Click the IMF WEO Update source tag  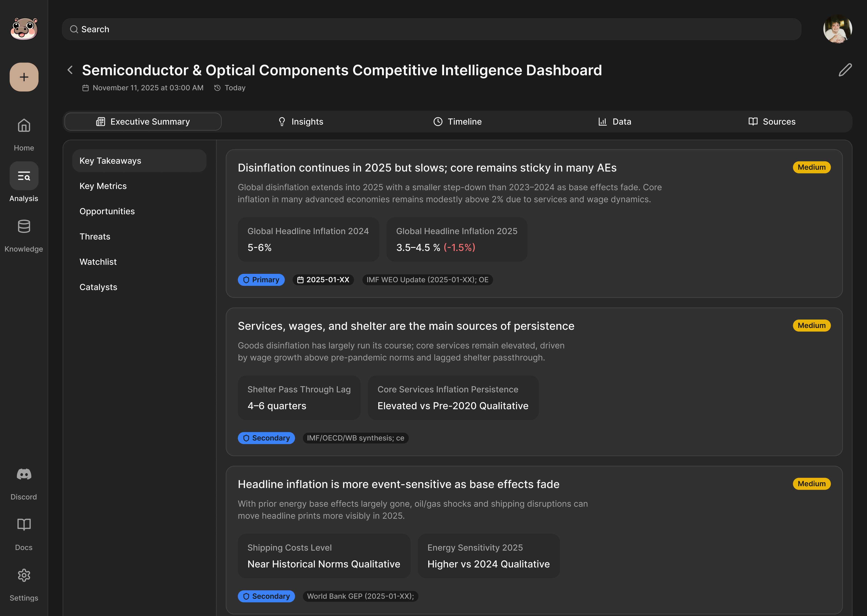click(427, 280)
